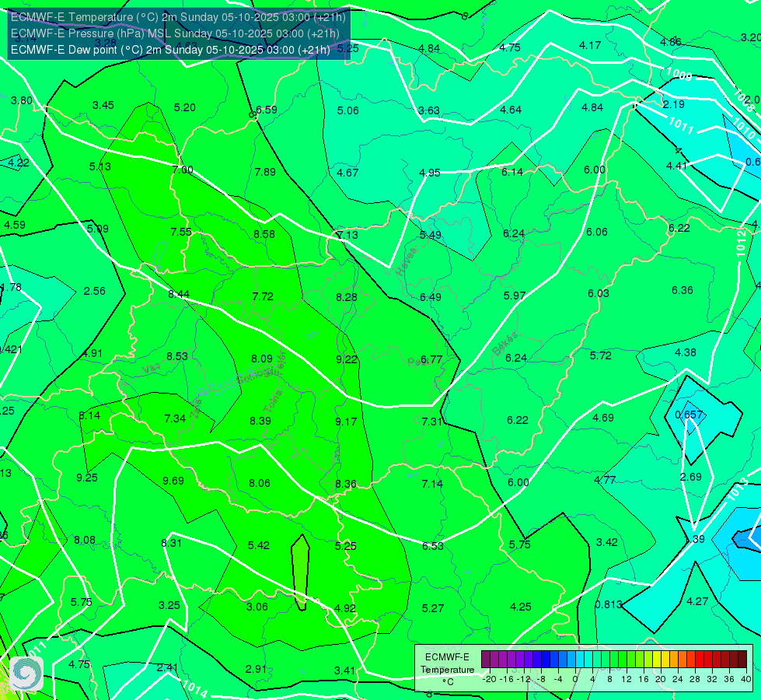Click the dew point value 8.53
761x700 pixels.
tap(177, 356)
